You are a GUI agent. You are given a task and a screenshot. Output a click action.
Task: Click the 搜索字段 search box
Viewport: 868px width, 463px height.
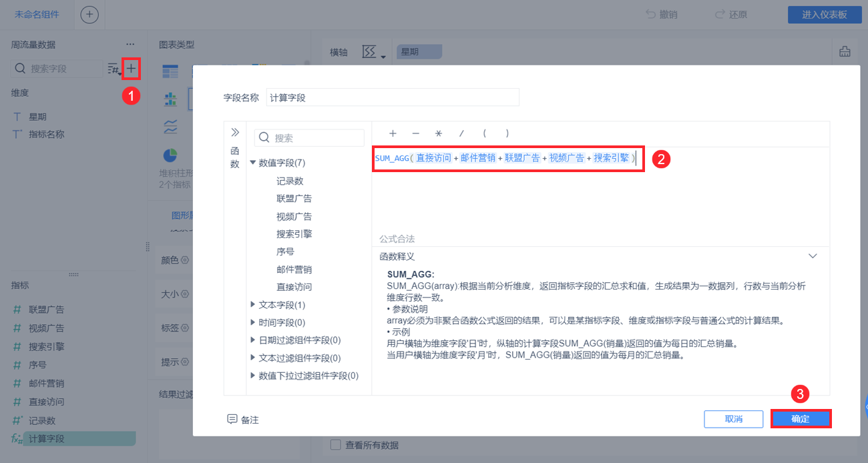(57, 68)
